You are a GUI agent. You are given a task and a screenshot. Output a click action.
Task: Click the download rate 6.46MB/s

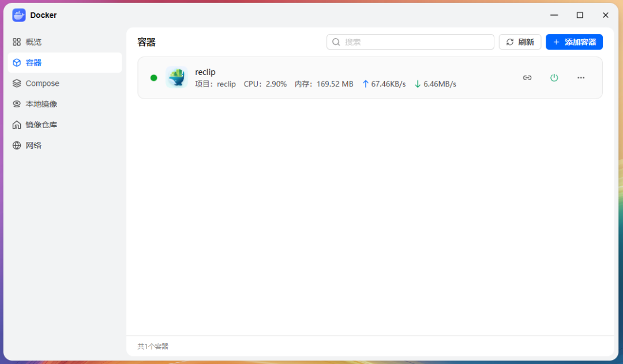coord(435,84)
